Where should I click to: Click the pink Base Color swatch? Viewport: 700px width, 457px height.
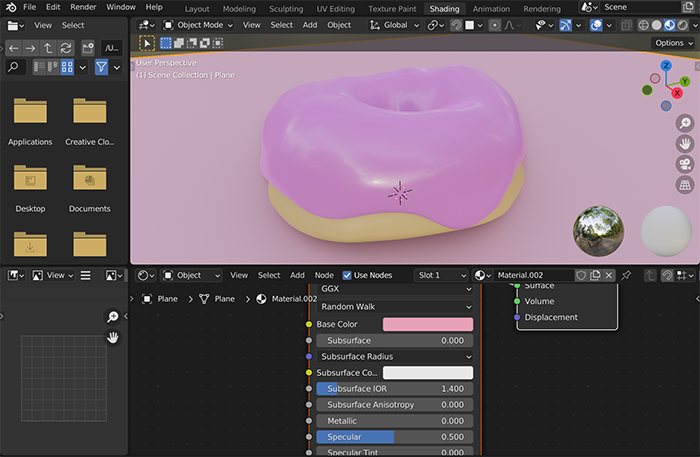[427, 324]
